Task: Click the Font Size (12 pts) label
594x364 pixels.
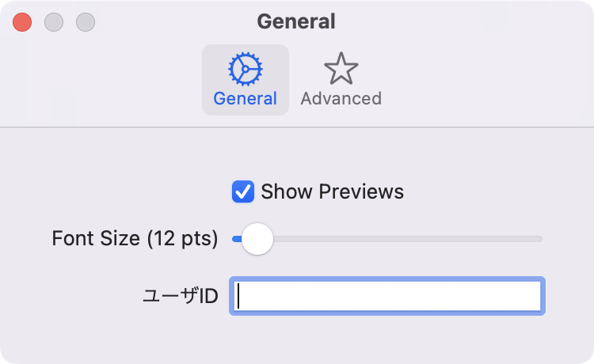Action: pos(135,238)
